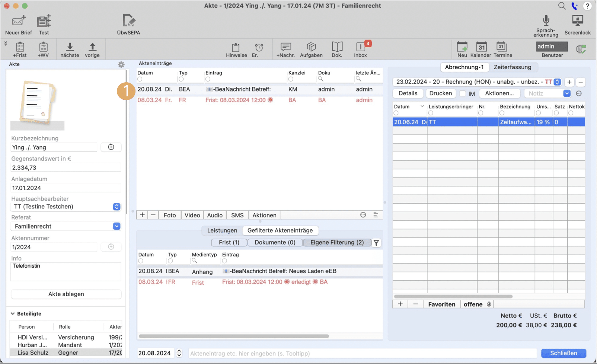Image resolution: width=597 pixels, height=364 pixels.
Task: Open the Kalender icon
Action: click(x=481, y=47)
